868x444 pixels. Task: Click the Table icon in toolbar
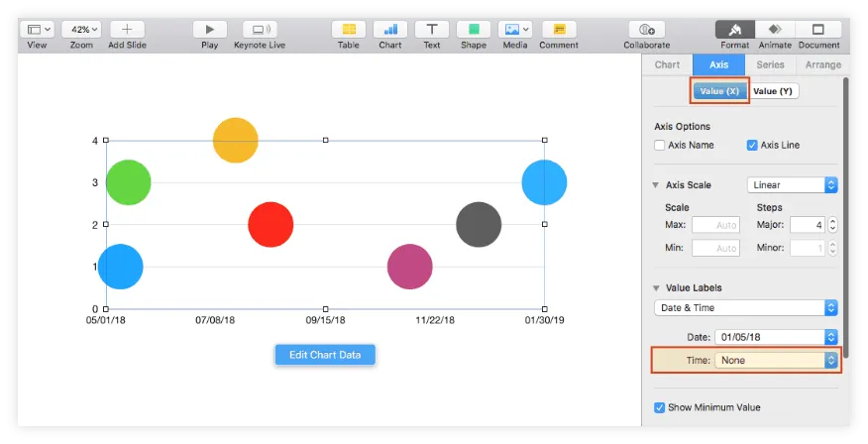[x=348, y=30]
